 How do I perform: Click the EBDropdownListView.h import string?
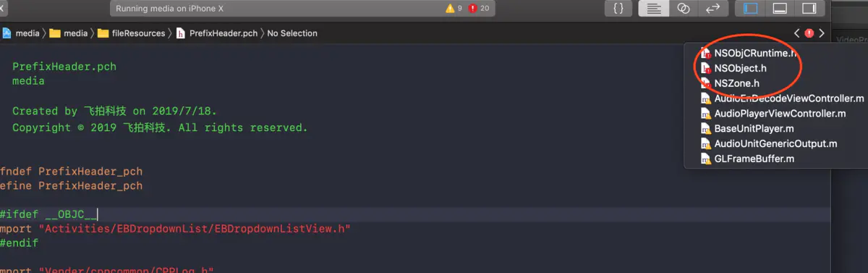(195, 229)
